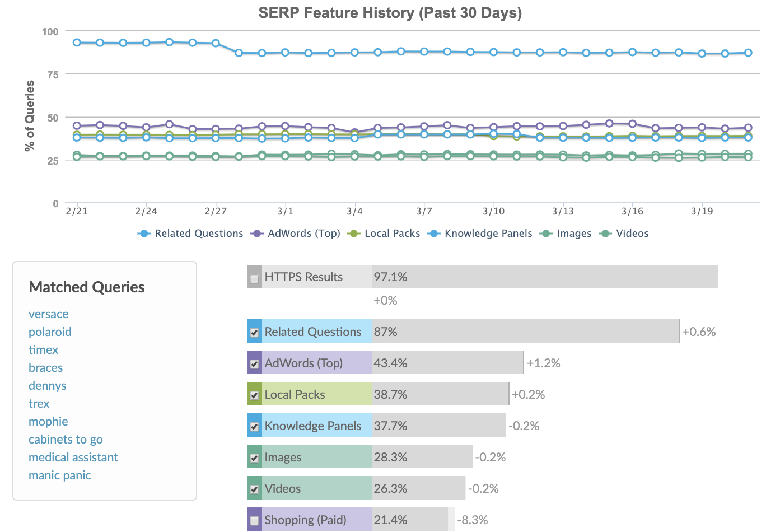Open the cabinets to go query
Image resolution: width=766 pixels, height=532 pixels.
(x=66, y=440)
